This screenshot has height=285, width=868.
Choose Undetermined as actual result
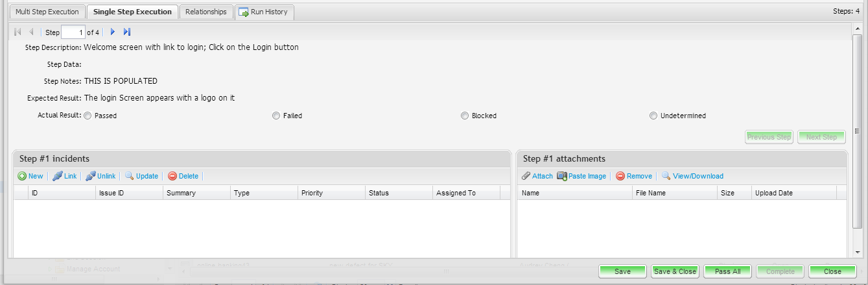[653, 116]
